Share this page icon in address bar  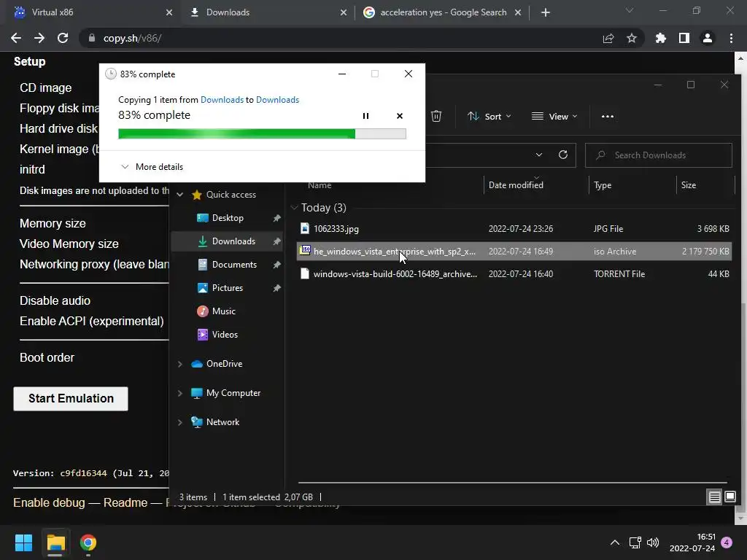click(x=608, y=38)
